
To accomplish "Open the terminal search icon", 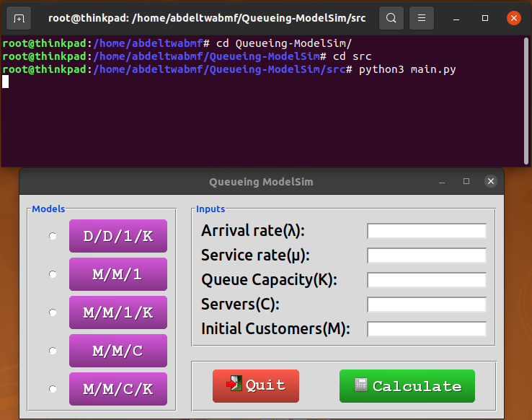I will (391, 18).
